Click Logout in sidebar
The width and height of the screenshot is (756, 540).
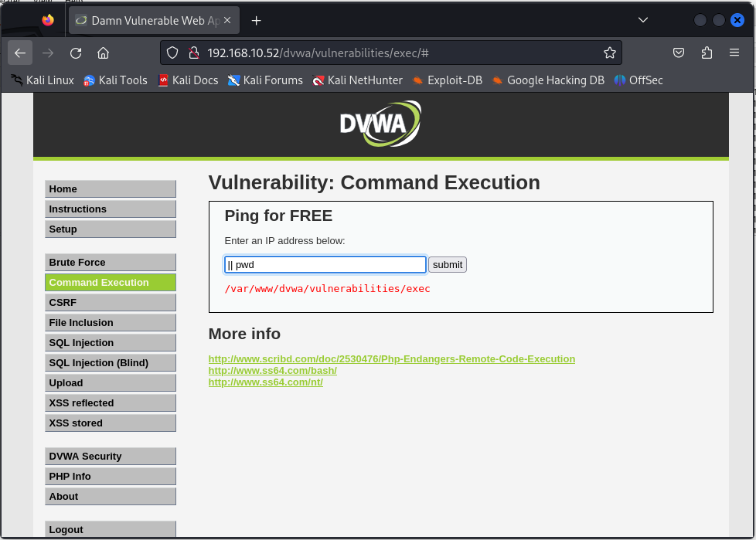click(111, 529)
